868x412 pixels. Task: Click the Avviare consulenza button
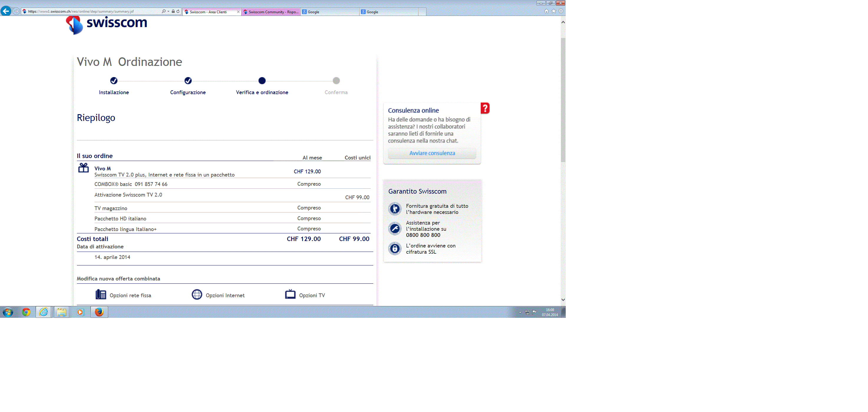pyautogui.click(x=432, y=153)
